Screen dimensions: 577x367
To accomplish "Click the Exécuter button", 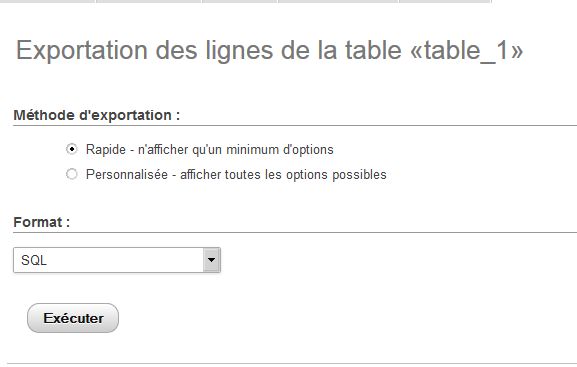I will pos(73,318).
